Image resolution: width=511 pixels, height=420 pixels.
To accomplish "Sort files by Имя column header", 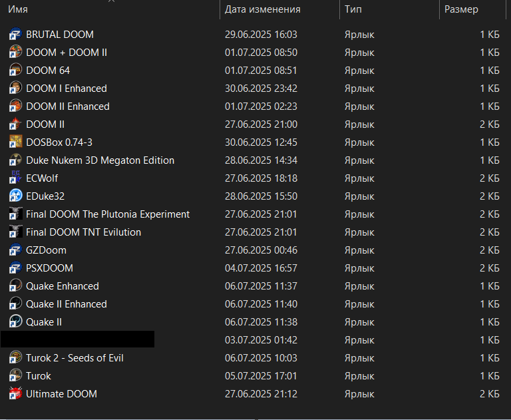I will tap(110, 9).
